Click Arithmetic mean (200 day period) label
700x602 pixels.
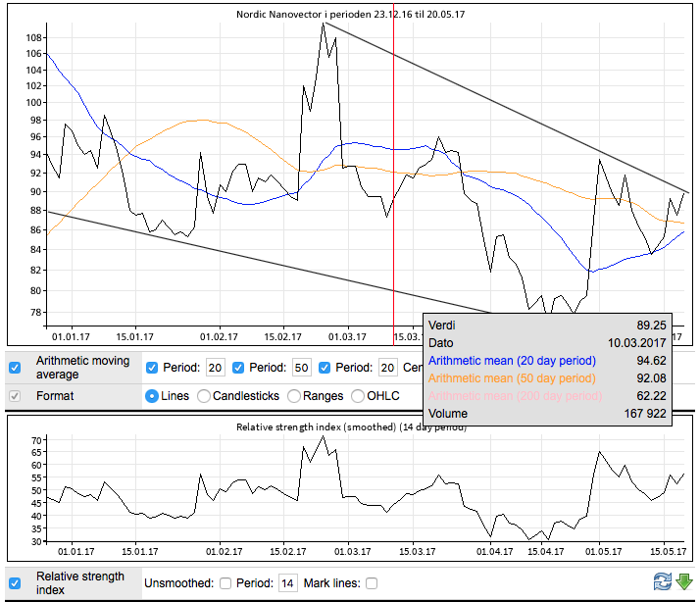coord(515,396)
